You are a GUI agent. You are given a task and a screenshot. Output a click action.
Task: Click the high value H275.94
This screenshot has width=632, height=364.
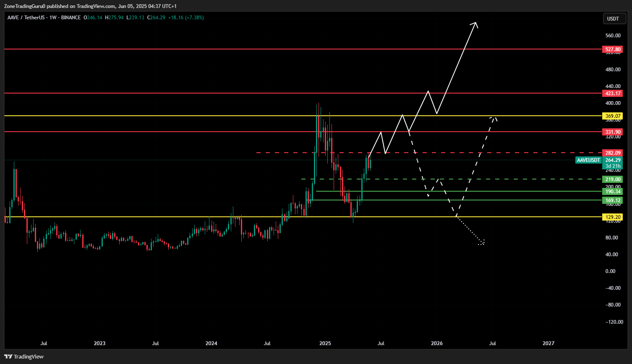click(114, 18)
